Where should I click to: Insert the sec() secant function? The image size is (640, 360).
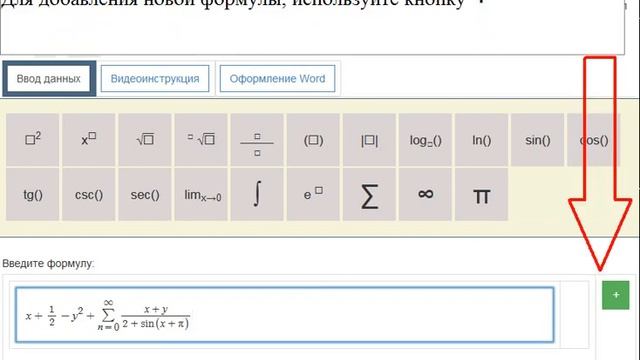pyautogui.click(x=145, y=195)
